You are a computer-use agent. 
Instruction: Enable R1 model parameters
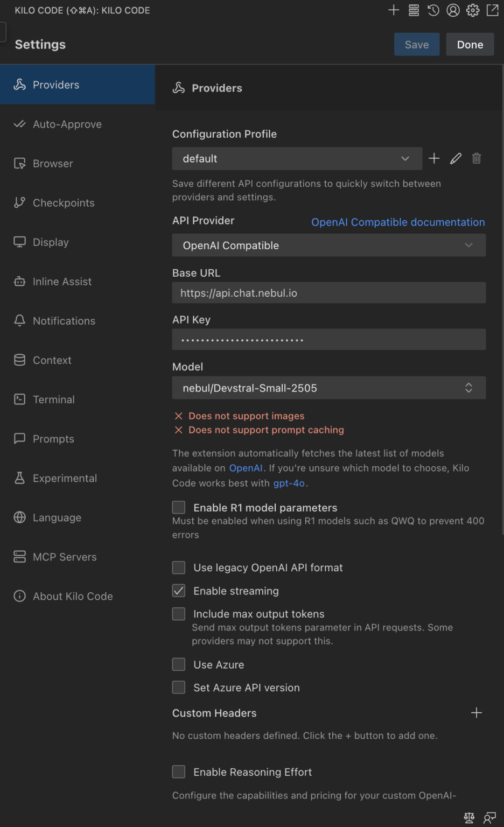pyautogui.click(x=178, y=507)
